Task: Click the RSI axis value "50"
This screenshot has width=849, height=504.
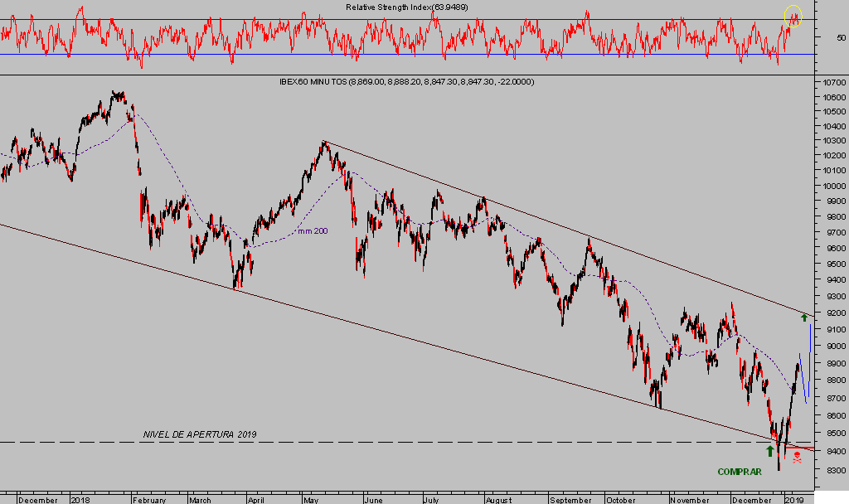Action: click(x=841, y=38)
